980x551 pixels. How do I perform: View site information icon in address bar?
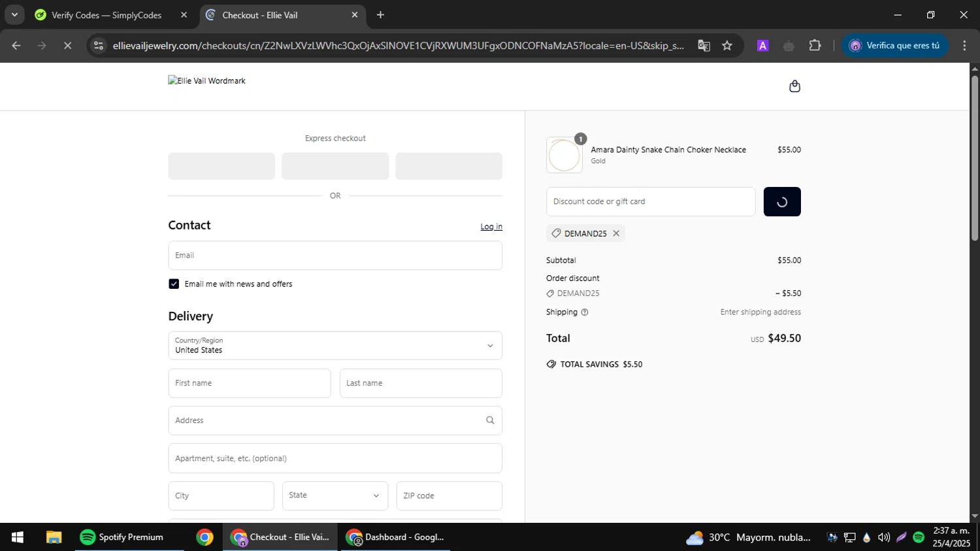[99, 46]
